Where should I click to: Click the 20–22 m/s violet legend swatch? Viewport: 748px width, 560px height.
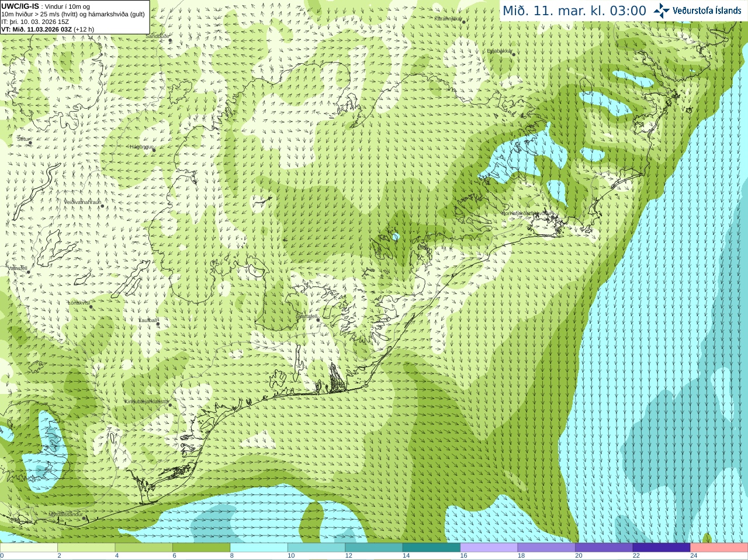coord(604,548)
